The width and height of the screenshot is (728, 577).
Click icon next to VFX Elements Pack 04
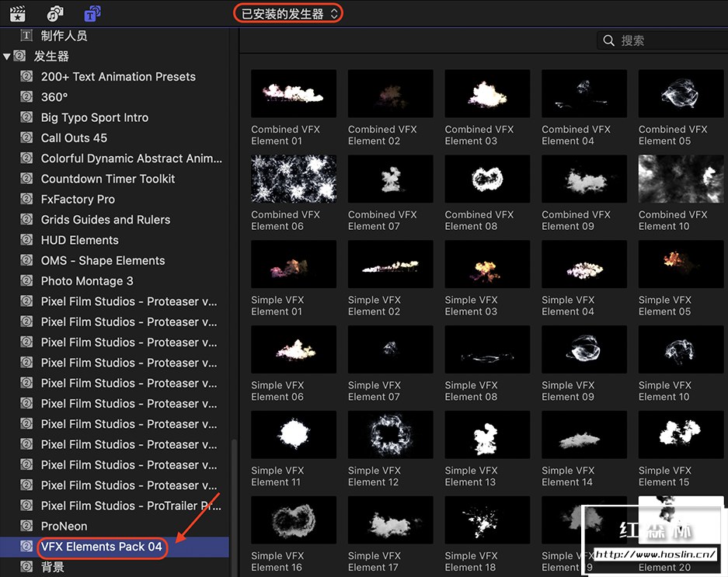coord(26,546)
